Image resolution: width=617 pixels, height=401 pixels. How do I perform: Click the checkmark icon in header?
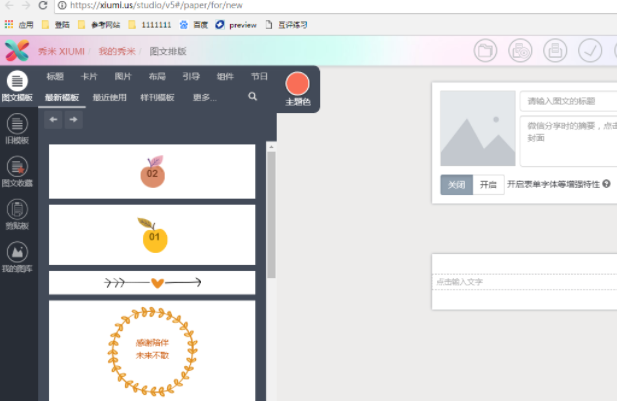pos(590,50)
